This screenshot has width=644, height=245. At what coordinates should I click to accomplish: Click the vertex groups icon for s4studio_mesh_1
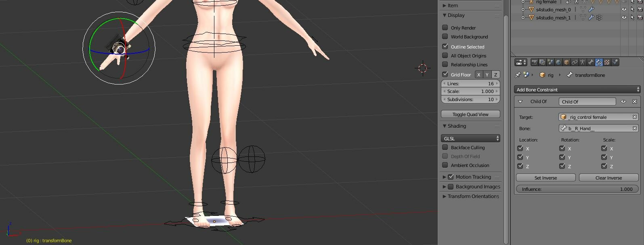point(599,17)
